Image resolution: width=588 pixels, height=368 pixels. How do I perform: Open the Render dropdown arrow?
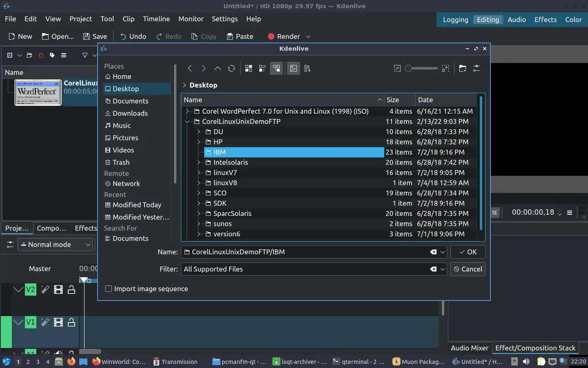(308, 36)
